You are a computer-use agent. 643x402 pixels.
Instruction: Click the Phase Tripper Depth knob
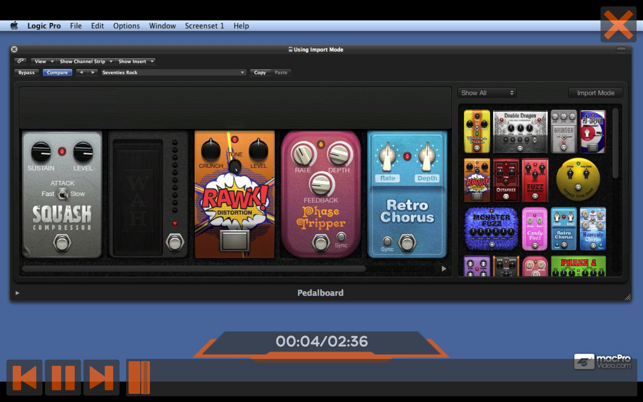[x=340, y=153]
